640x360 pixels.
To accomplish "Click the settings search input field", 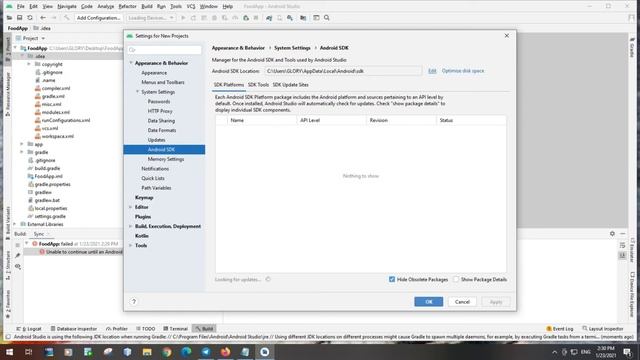I will point(164,50).
